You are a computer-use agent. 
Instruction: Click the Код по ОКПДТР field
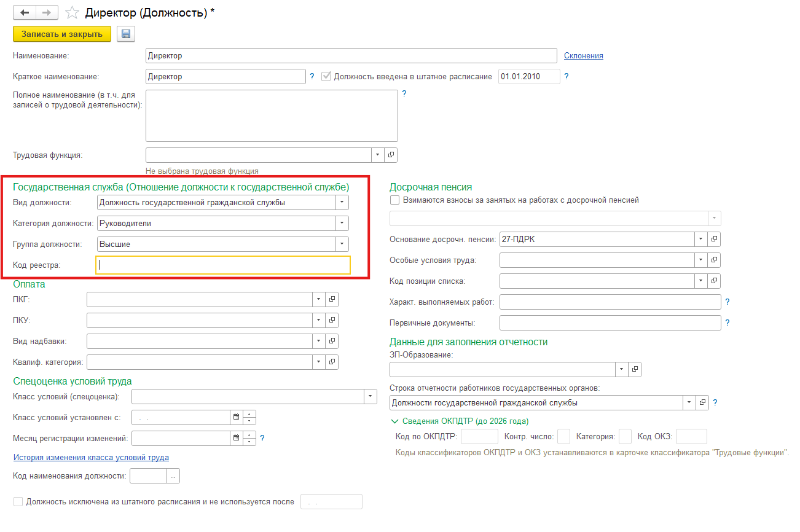479,437
